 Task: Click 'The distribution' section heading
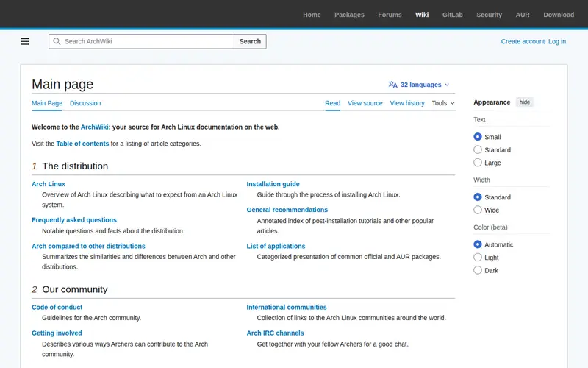75,166
